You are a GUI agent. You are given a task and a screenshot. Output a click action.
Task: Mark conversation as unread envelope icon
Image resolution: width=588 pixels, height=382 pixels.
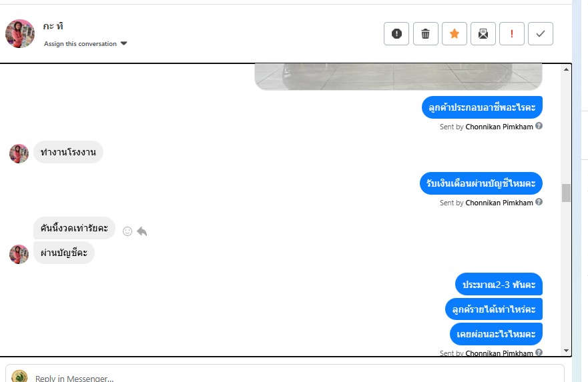(483, 34)
